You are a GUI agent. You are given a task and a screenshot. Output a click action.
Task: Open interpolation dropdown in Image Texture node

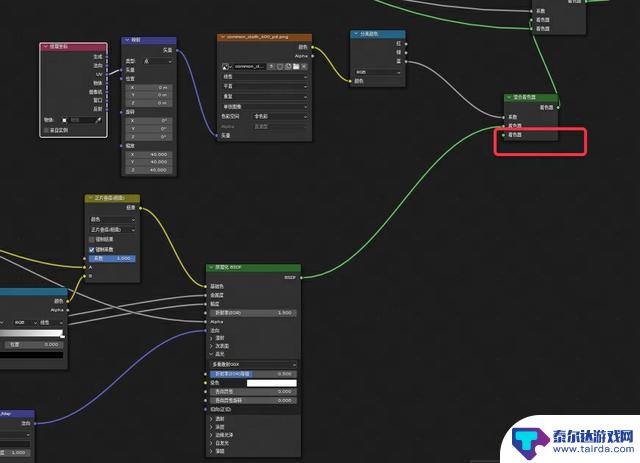[x=265, y=76]
